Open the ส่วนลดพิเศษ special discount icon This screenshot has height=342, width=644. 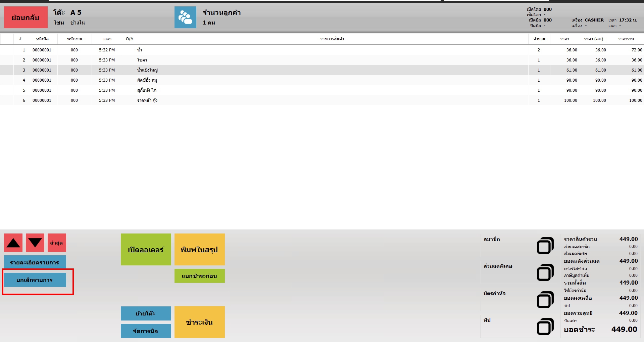click(545, 272)
